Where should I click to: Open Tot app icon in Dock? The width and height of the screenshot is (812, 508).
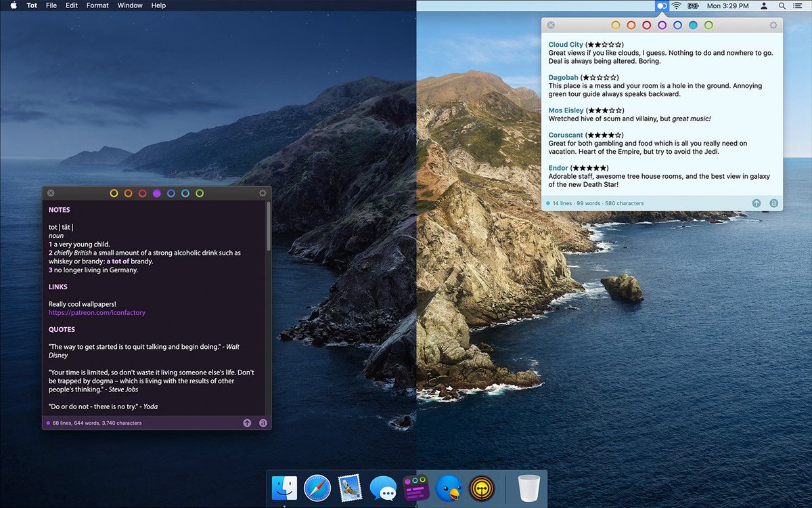click(x=415, y=488)
